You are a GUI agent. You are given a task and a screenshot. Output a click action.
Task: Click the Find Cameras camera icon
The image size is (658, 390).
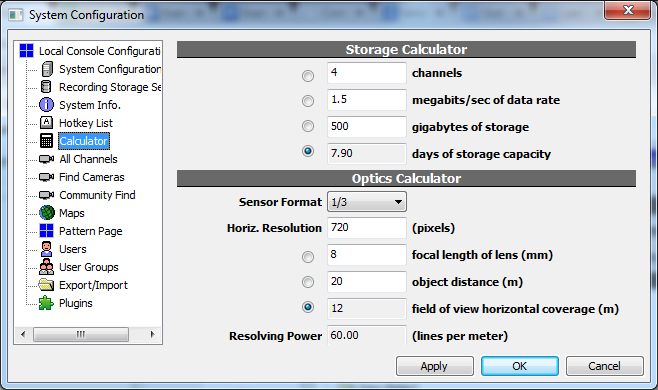[47, 177]
